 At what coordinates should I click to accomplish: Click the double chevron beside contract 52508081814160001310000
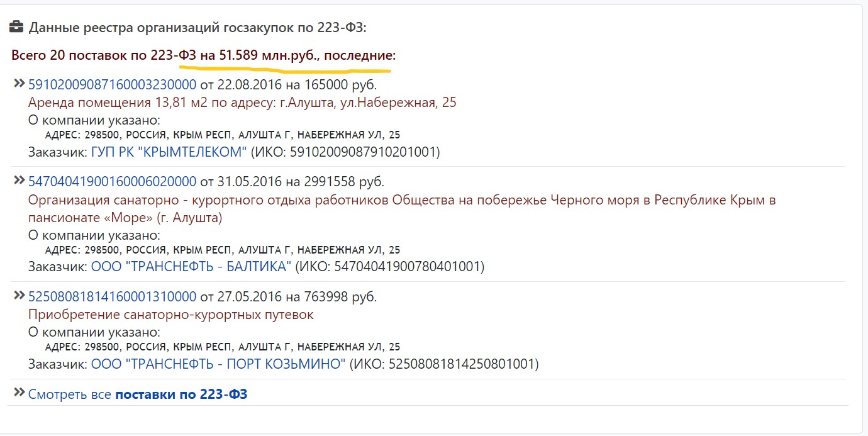(x=19, y=295)
